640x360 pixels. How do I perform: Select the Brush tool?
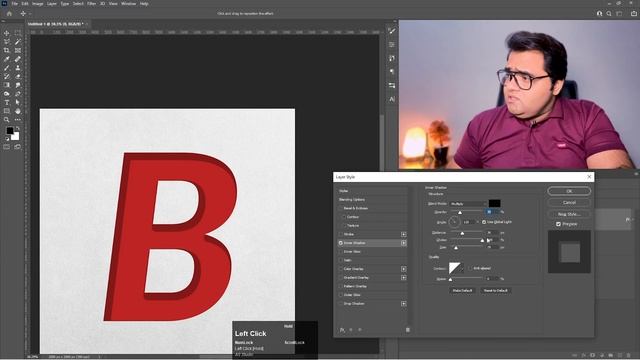coord(7,68)
